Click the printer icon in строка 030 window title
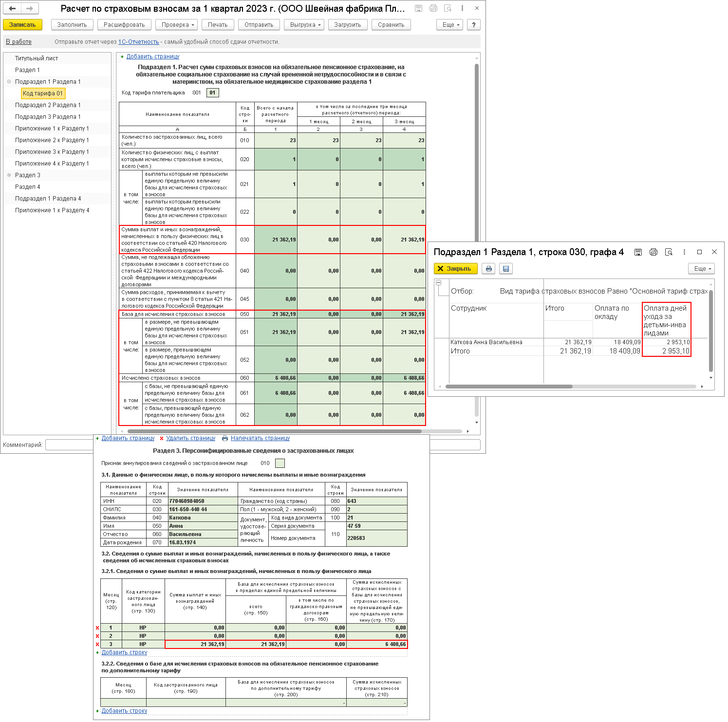Image resolution: width=728 pixels, height=722 pixels. 653,252
